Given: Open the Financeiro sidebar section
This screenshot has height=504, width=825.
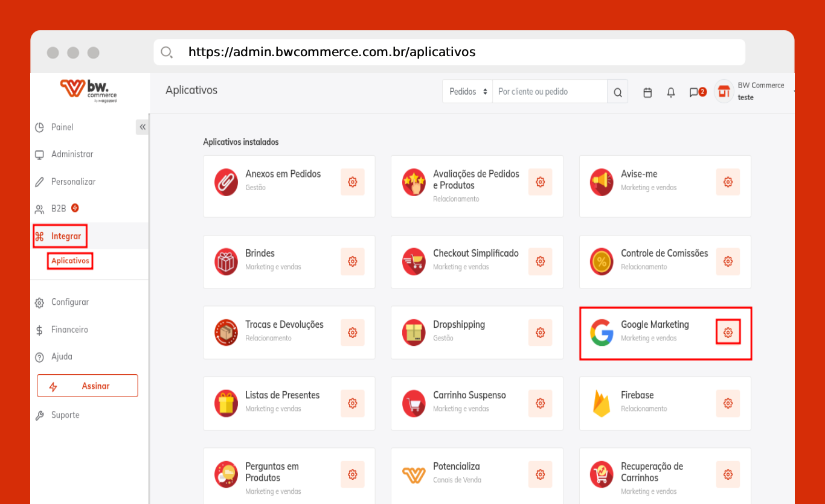Looking at the screenshot, I should [x=69, y=330].
